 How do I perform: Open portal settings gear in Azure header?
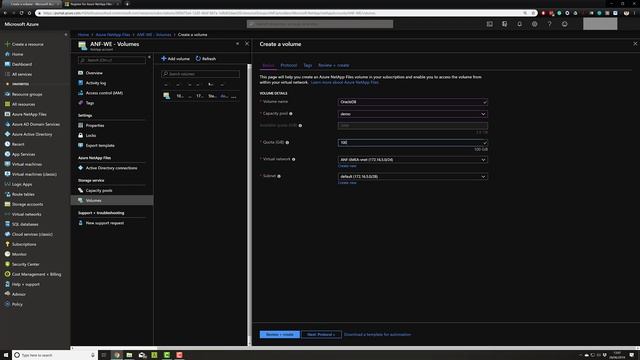534,24
